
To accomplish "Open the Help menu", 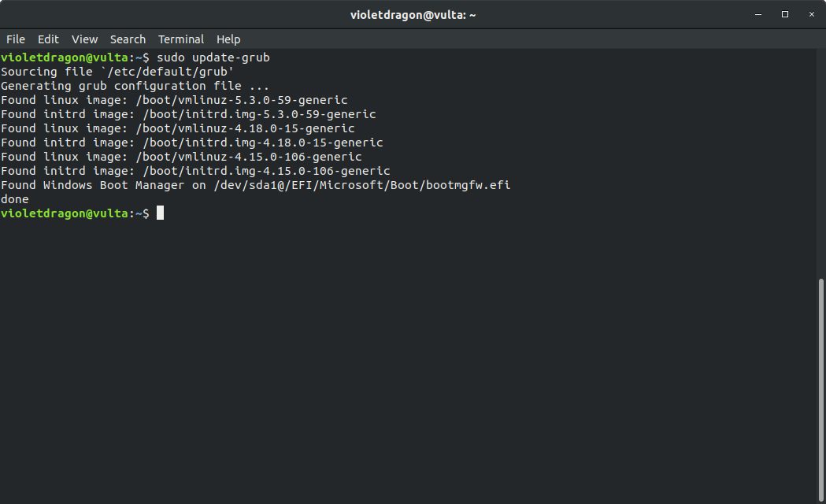I will click(x=228, y=39).
